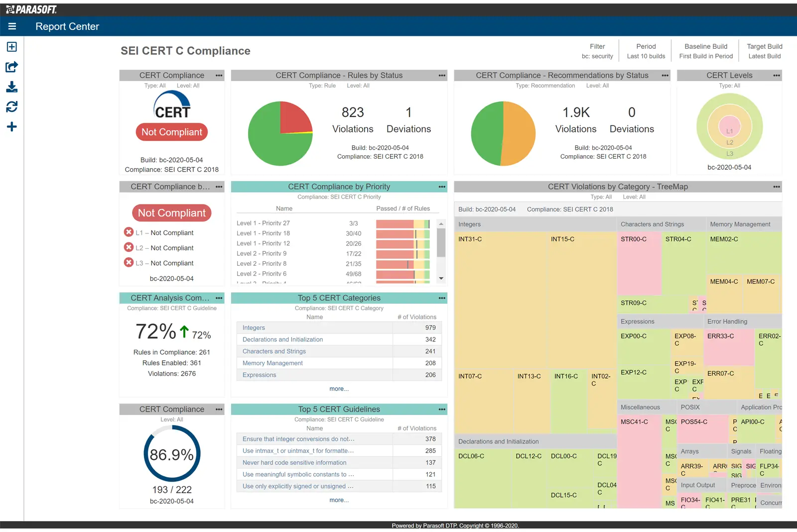797x532 pixels.
Task: Click the 86.9% compliance gauge
Action: 172,454
